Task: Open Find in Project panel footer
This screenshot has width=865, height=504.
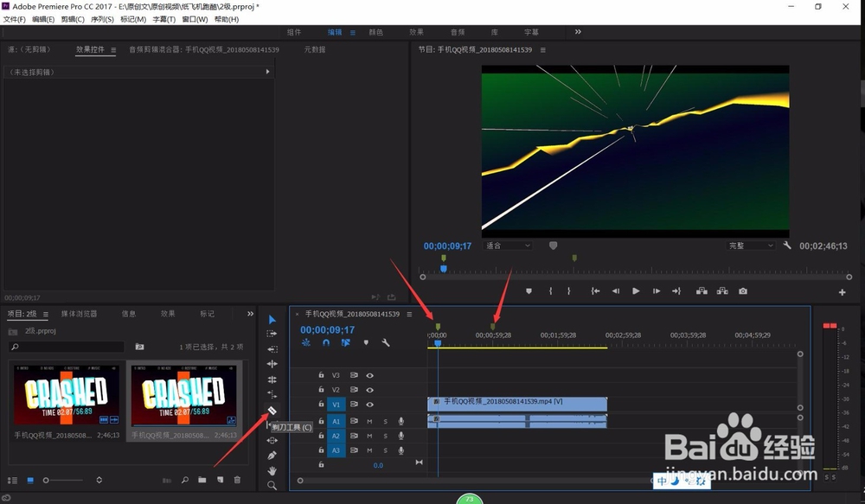Action: pos(185,480)
